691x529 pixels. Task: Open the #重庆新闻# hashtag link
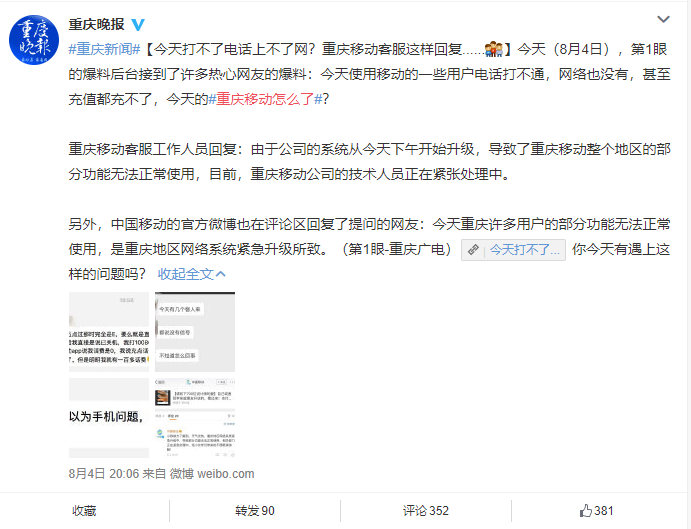click(x=104, y=49)
